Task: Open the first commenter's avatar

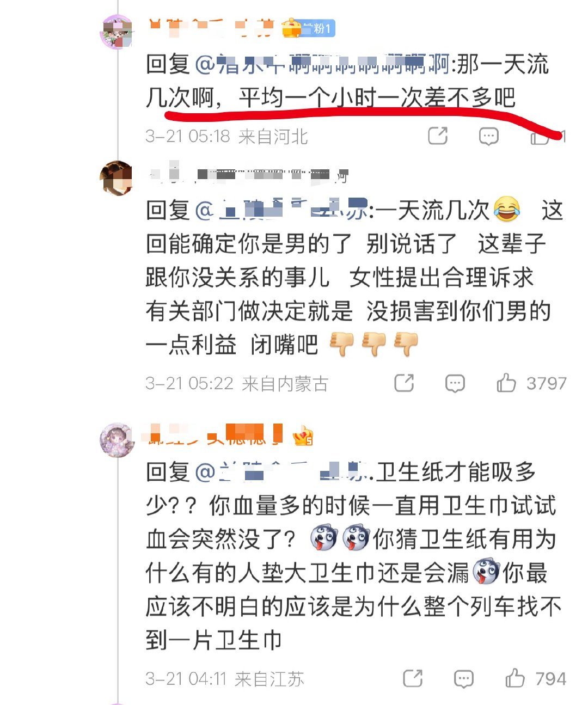Action: tap(117, 32)
